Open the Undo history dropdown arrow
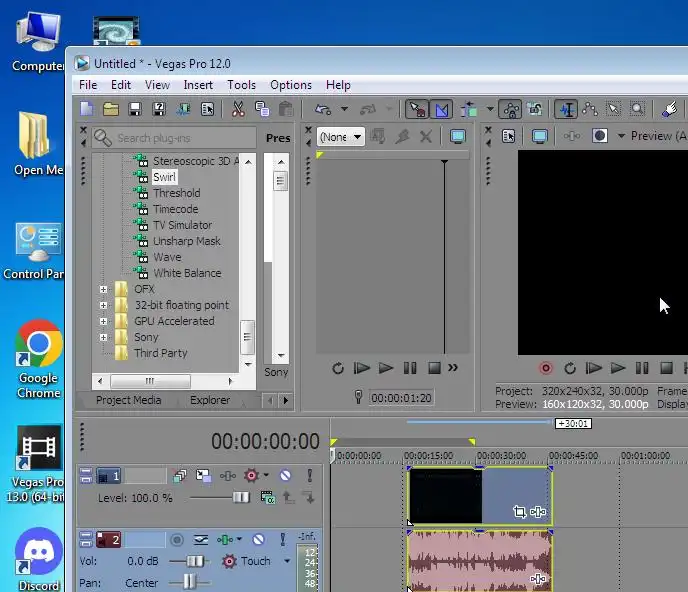 coord(344,108)
